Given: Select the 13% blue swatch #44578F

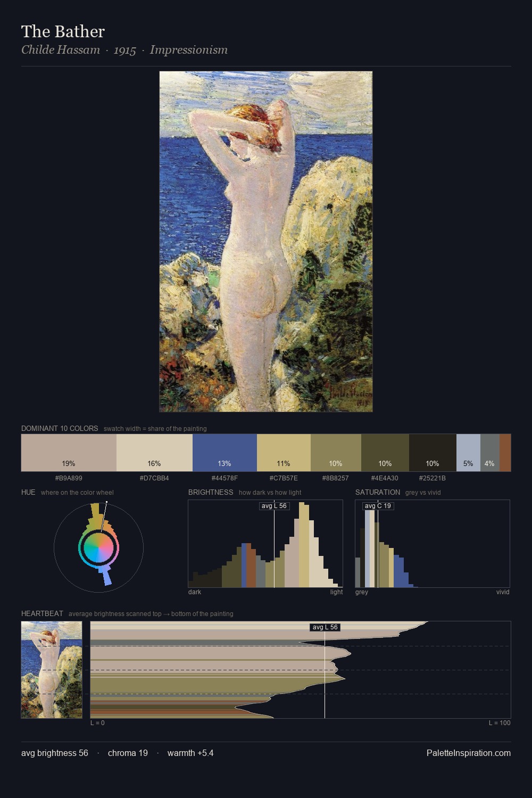Looking at the screenshot, I should [x=225, y=453].
